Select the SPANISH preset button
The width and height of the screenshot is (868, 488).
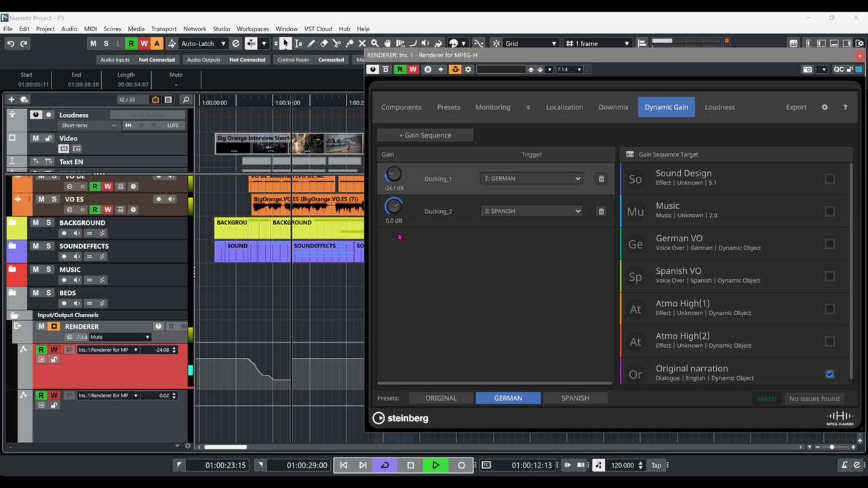575,398
